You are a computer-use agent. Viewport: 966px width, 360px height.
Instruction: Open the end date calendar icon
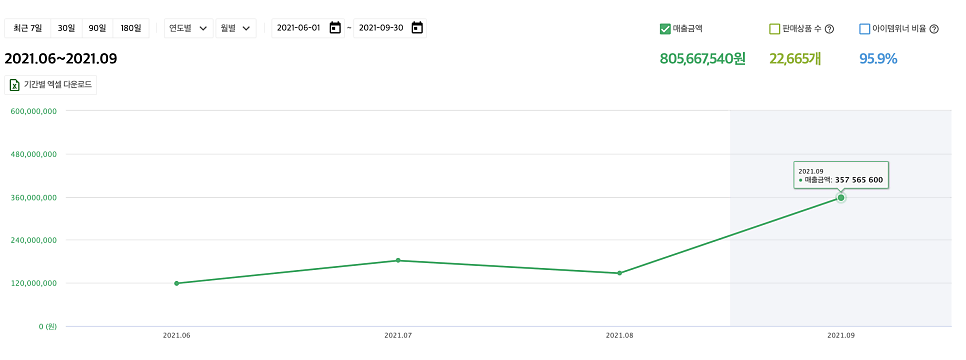point(417,28)
